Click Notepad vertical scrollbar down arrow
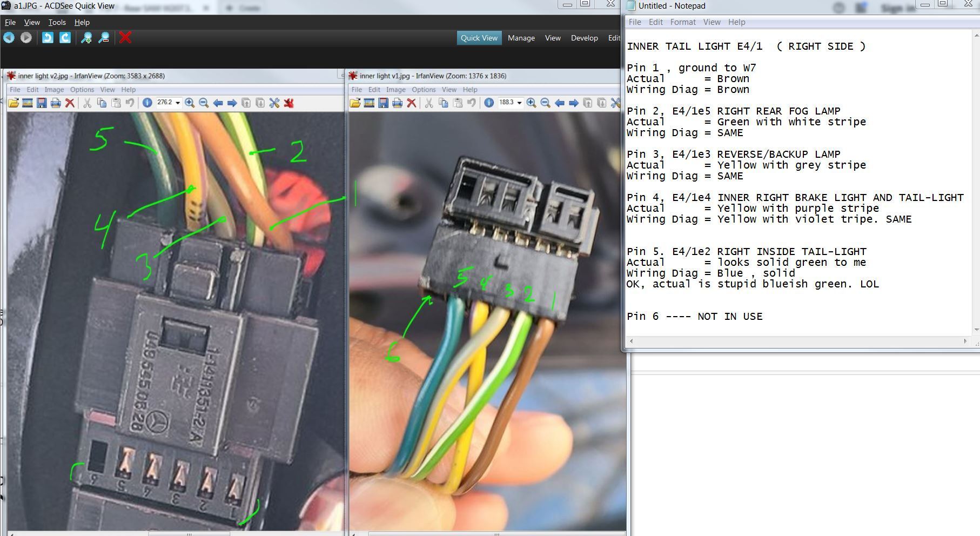The width and height of the screenshot is (980, 536). coord(976,329)
